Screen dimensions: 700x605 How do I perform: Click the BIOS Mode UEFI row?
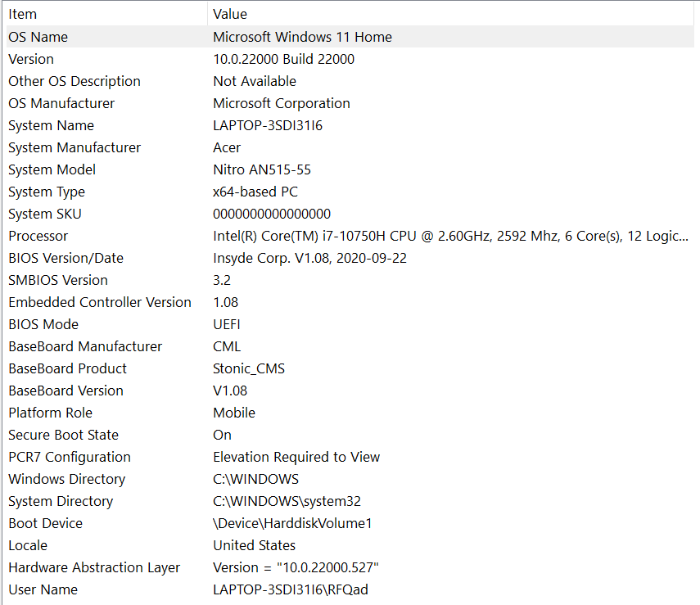(350, 324)
